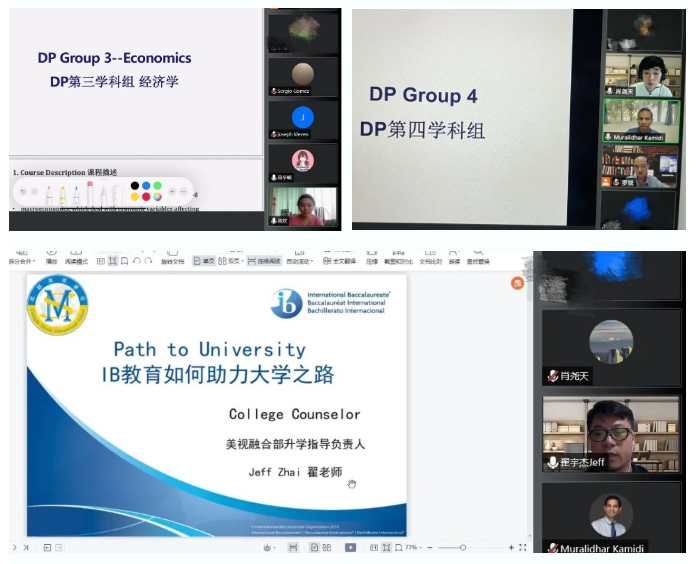Toggle 连续阅读 continuous reading mode
Viewport: 697px width, 564px height.
click(264, 261)
